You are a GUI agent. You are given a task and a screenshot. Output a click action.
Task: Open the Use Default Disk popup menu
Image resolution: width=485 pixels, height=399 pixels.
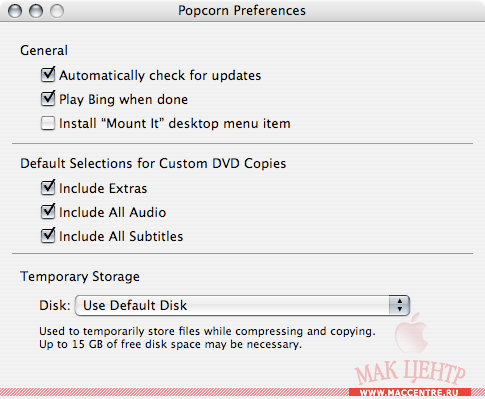(242, 305)
